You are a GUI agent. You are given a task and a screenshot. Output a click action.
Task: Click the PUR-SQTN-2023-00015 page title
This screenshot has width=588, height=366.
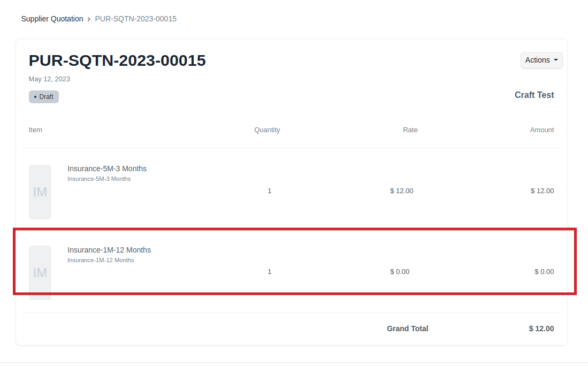117,60
